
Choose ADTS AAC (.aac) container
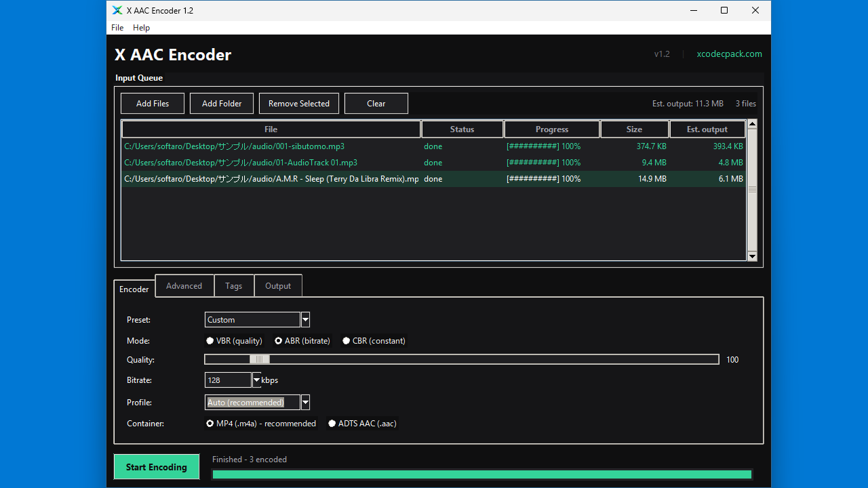362,424
